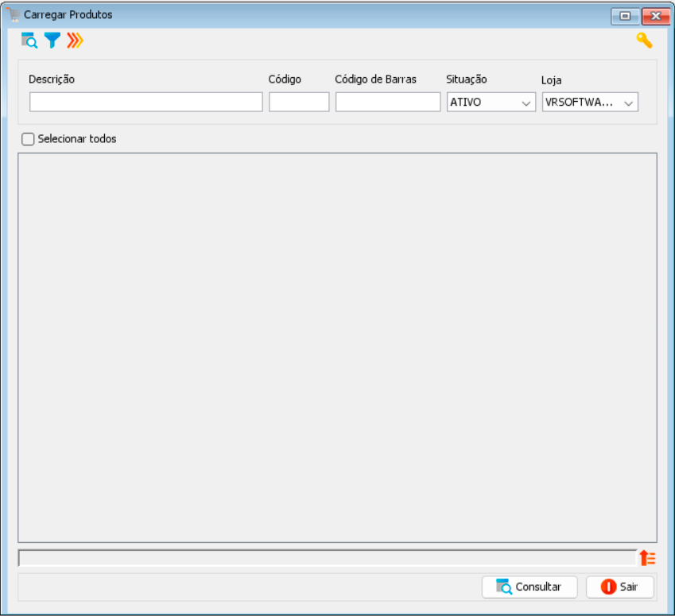675x616 pixels.
Task: Click the restore window button
Action: tap(625, 17)
